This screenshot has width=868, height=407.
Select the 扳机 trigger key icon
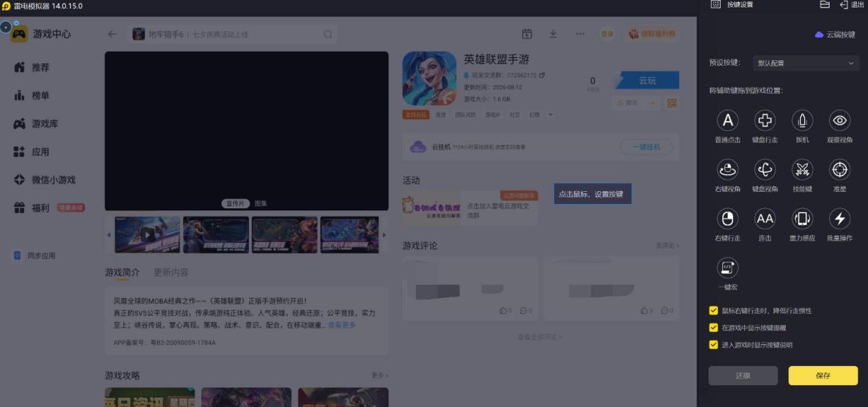tap(802, 121)
